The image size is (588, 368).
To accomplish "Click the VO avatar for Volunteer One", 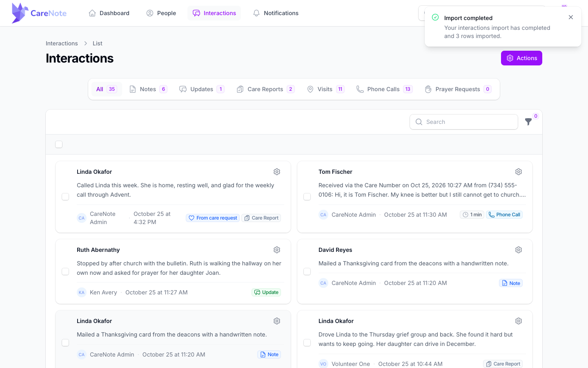I will (x=323, y=364).
